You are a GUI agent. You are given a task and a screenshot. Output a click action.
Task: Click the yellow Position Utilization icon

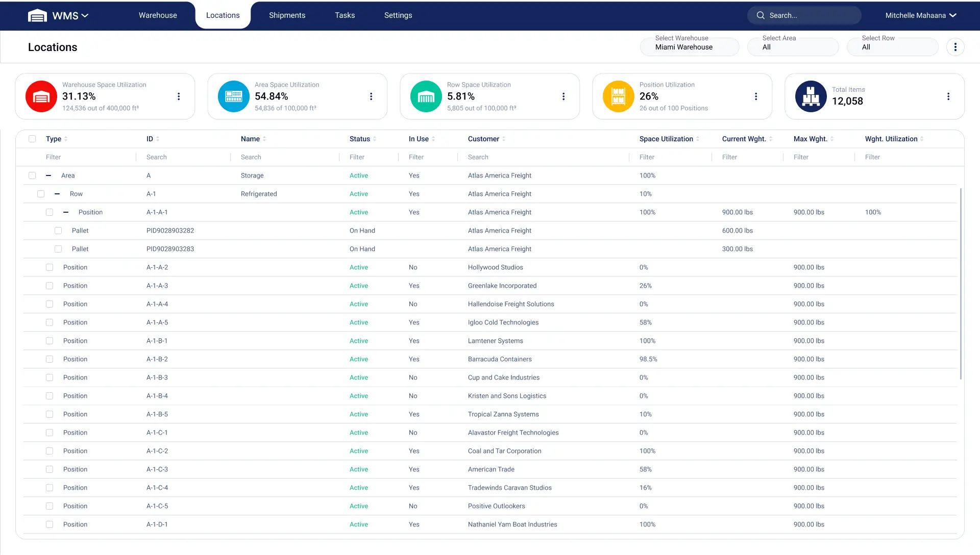pos(618,96)
